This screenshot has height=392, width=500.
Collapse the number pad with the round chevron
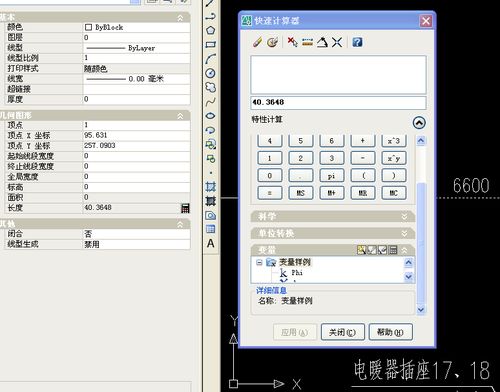[419, 123]
